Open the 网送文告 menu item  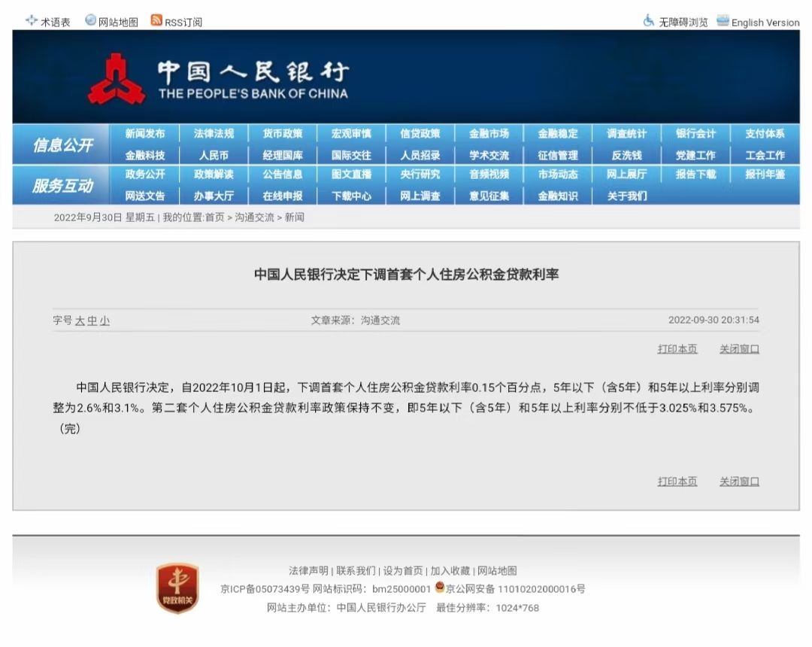[145, 196]
